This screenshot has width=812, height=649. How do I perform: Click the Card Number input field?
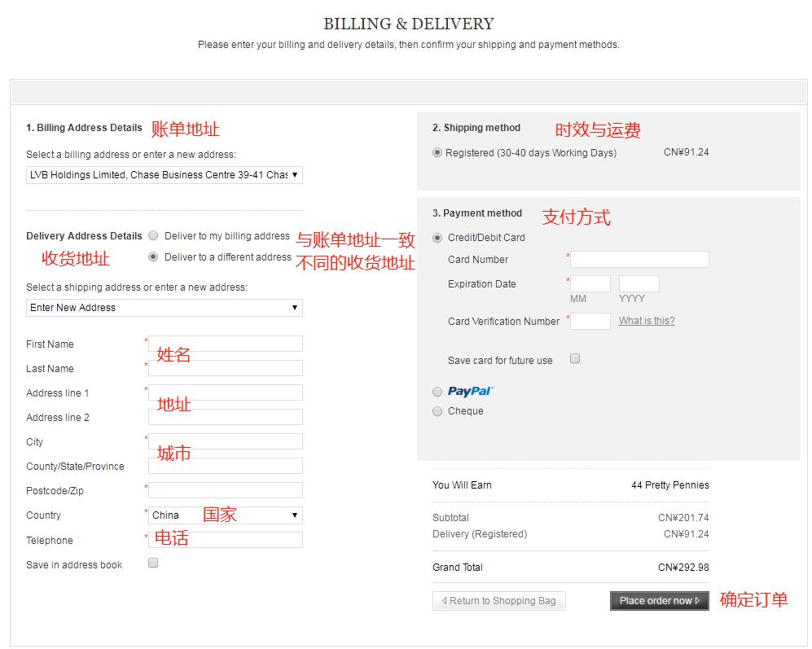(639, 260)
